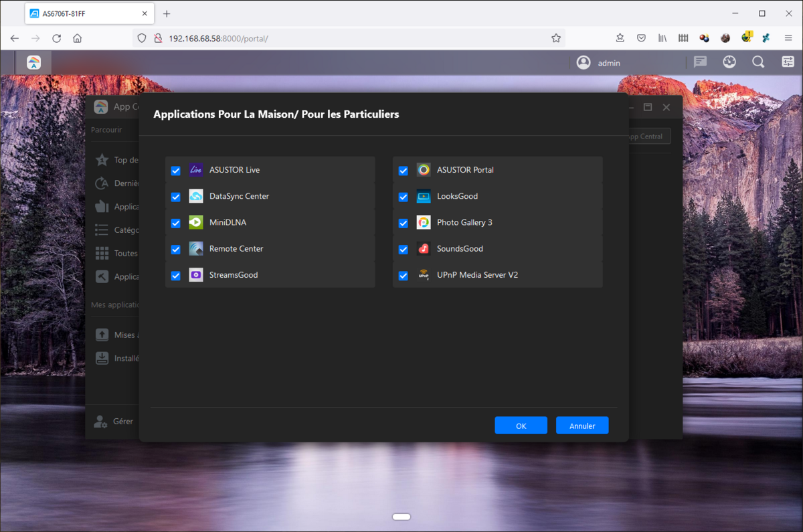Uncheck the StreamsGood checkbox
The height and width of the screenshot is (532, 803).
point(176,276)
